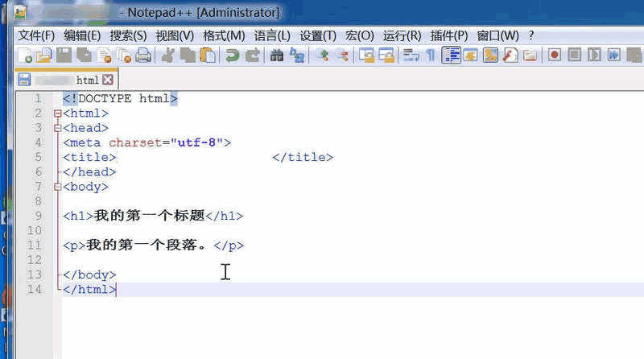
Task: Paste clipboard using the Paste icon
Action: pyautogui.click(x=208, y=55)
